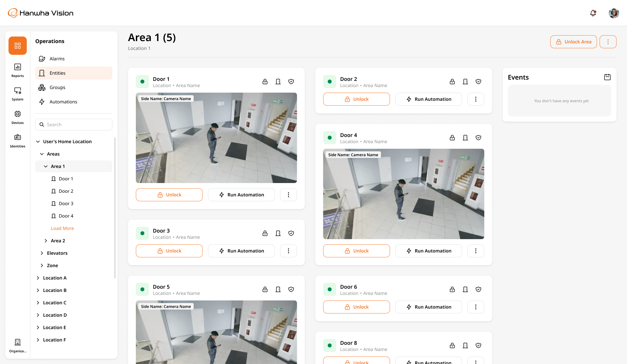The height and width of the screenshot is (364, 627).
Task: Open the Alarms menu item
Action: click(x=74, y=59)
